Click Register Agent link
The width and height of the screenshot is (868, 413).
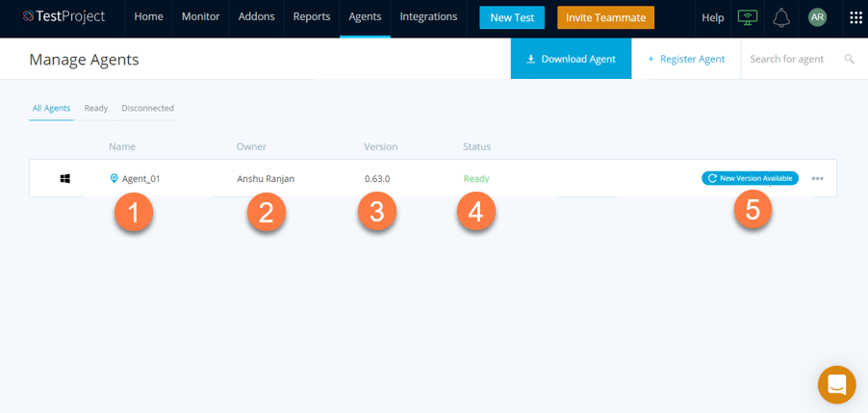(x=686, y=59)
